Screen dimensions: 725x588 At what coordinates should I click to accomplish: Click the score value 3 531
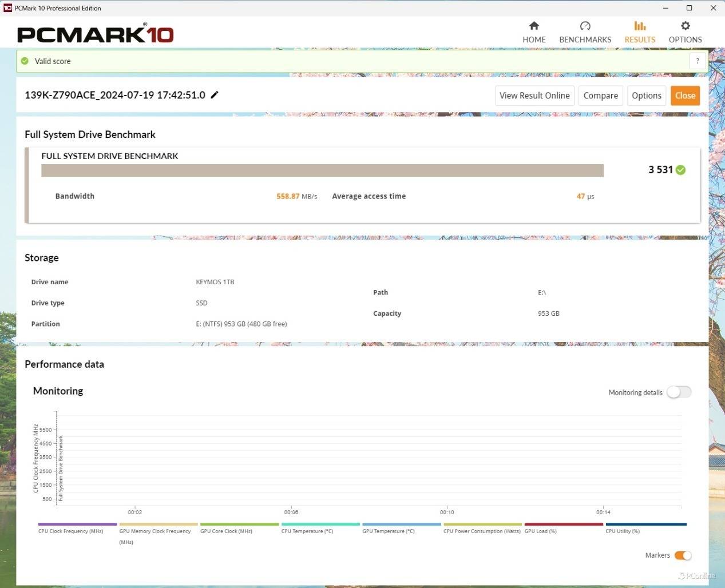point(660,170)
